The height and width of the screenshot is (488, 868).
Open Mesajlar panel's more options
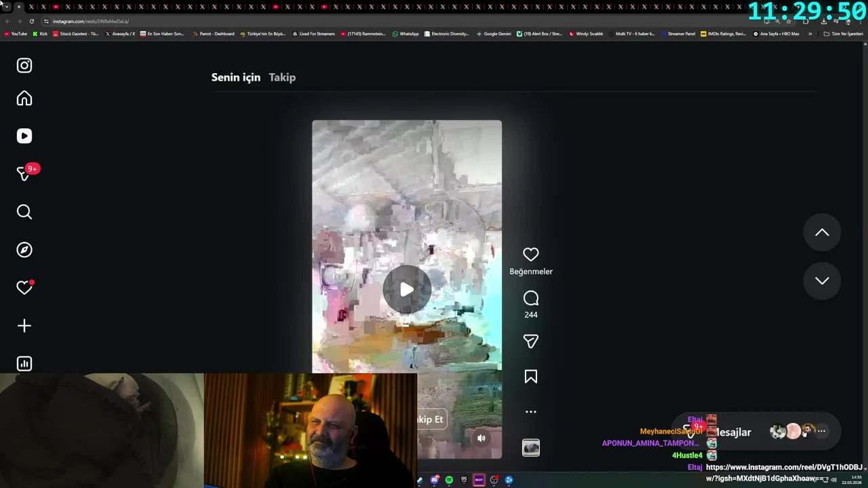click(x=821, y=431)
